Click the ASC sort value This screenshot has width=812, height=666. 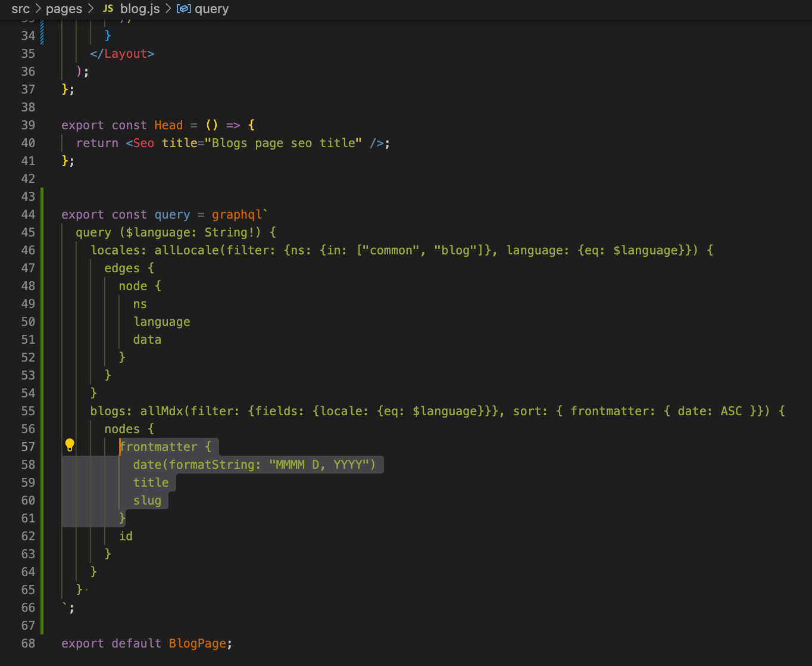click(x=732, y=411)
